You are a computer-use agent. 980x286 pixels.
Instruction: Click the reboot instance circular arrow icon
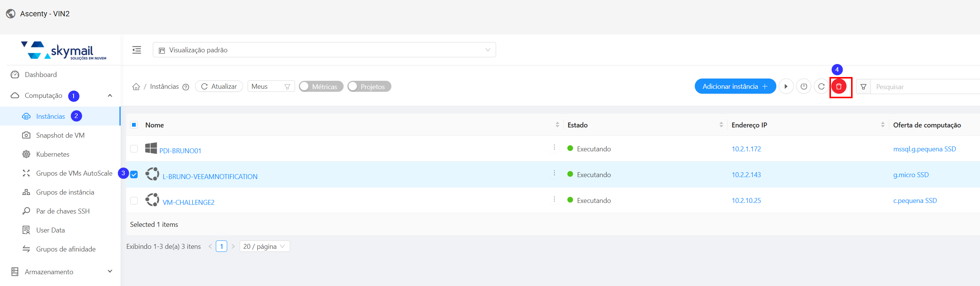click(821, 87)
